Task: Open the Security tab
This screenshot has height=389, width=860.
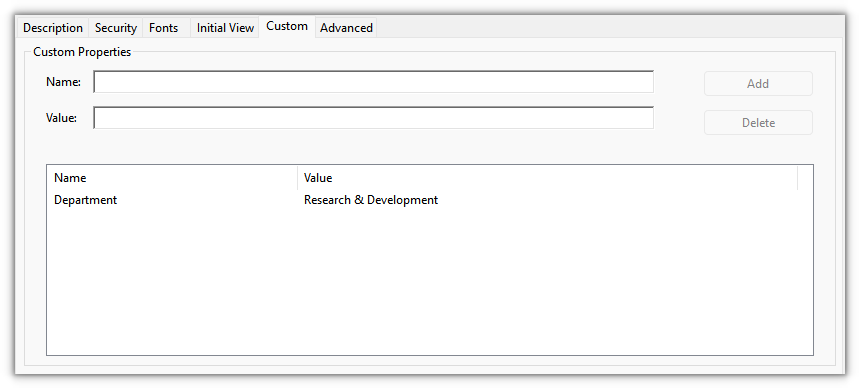Action: pyautogui.click(x=116, y=28)
